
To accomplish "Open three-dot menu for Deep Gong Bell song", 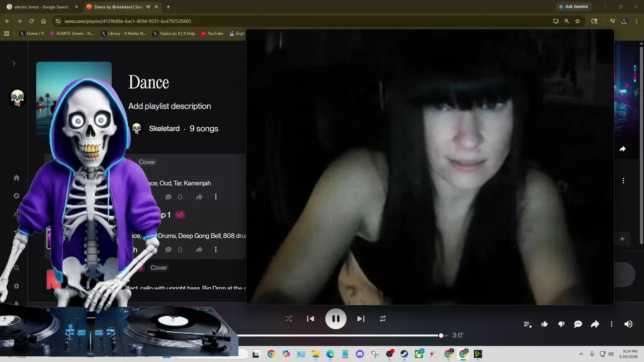I will [x=216, y=250].
